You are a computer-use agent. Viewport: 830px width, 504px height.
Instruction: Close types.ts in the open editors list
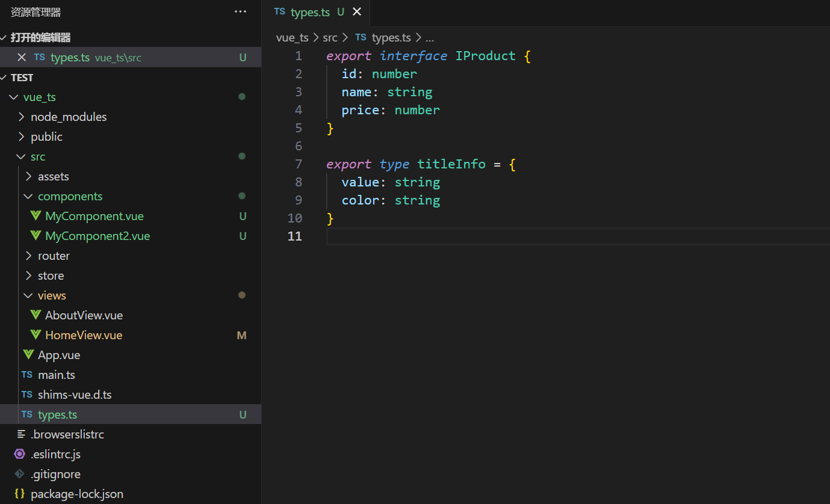[22, 57]
